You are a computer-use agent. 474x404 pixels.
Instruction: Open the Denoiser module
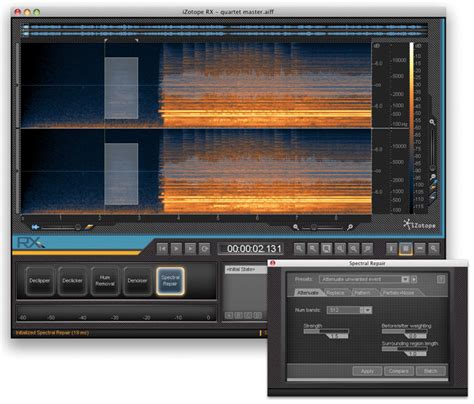tap(137, 281)
